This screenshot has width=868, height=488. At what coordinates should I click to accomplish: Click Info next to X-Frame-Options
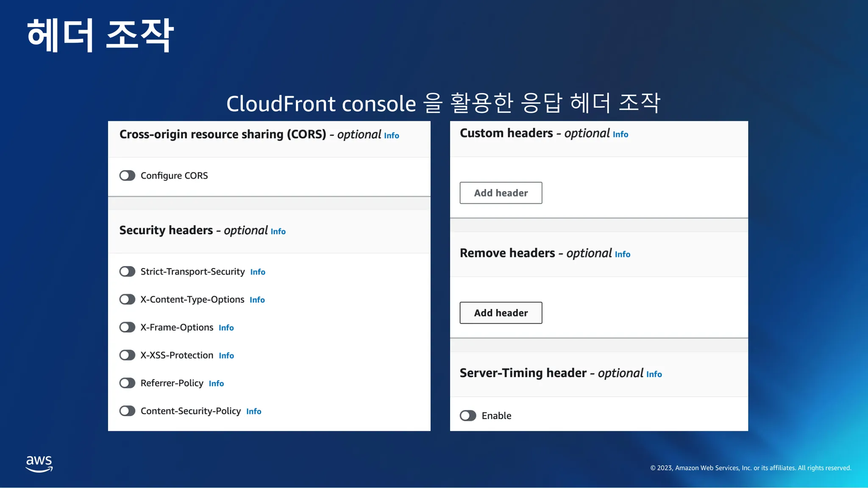(226, 328)
